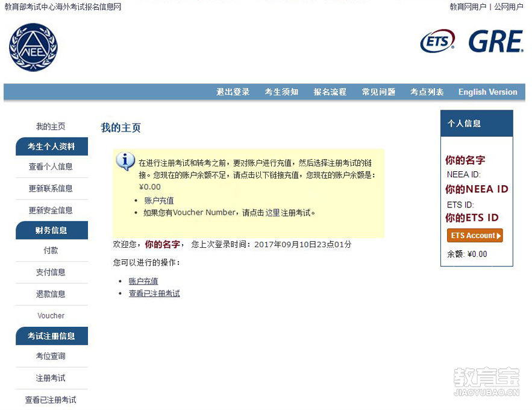This screenshot has width=532, height=410.
Task: Open 常见问题 navigation item
Action: pos(378,92)
